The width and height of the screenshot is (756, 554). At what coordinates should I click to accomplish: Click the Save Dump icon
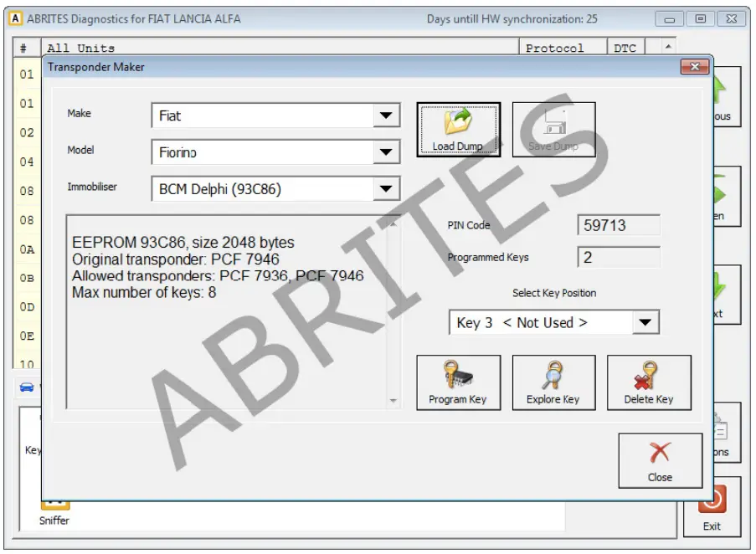pyautogui.click(x=553, y=128)
